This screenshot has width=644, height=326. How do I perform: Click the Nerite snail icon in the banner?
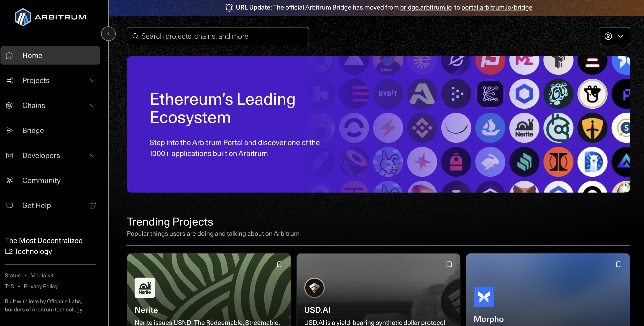tap(524, 128)
